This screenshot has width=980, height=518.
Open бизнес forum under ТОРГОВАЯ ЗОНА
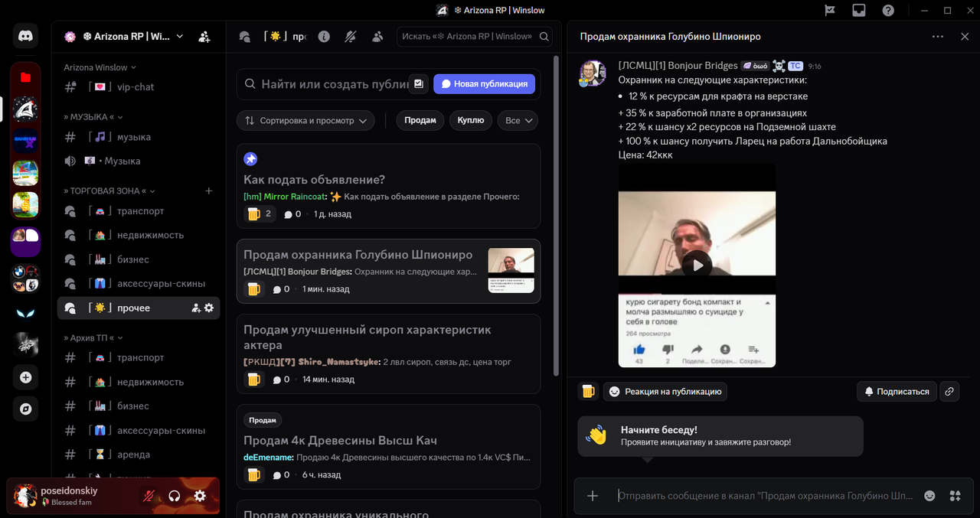click(x=139, y=259)
